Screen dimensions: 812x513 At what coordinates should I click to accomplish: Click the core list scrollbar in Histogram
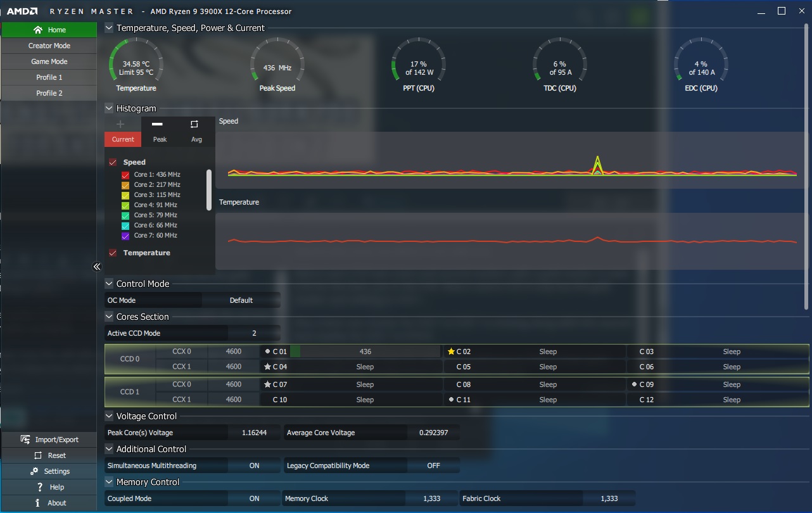point(209,189)
